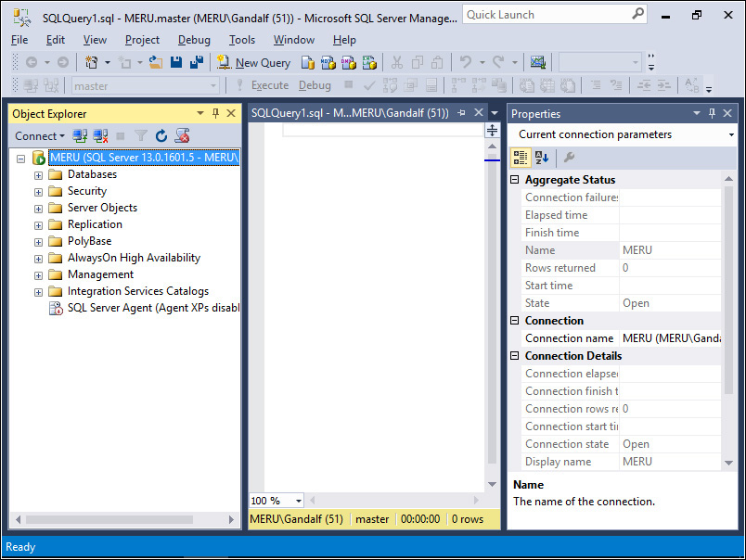Screen dimensions: 746x560
Task: Open the Tools menu
Action: tap(242, 40)
